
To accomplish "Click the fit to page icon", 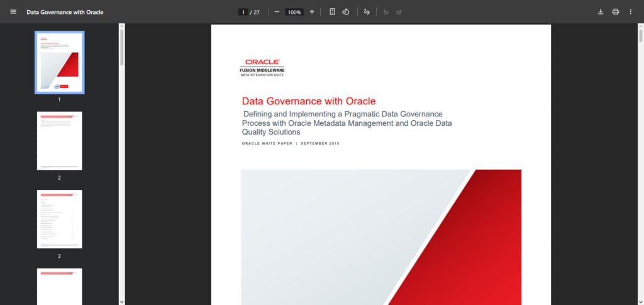I will point(332,12).
